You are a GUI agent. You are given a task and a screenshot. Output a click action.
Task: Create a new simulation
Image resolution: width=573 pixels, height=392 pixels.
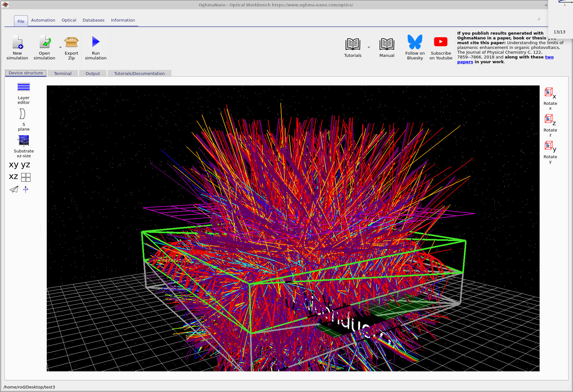coord(17,47)
